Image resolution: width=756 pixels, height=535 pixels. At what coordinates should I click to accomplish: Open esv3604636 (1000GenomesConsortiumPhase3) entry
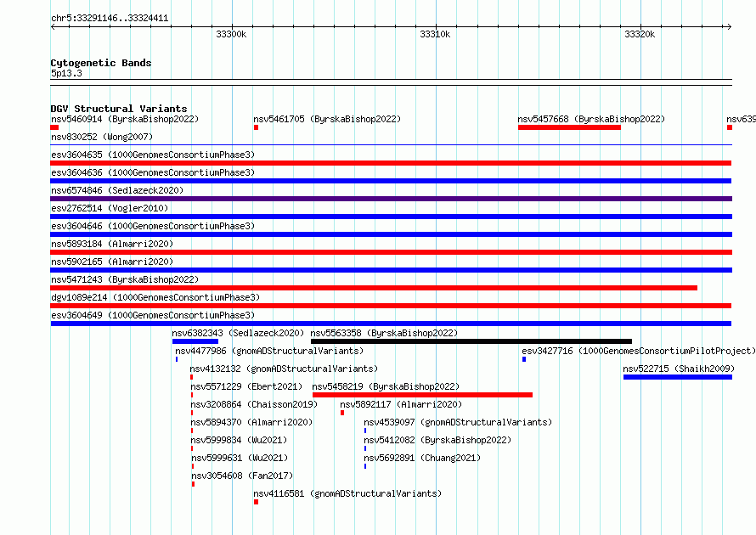point(153,172)
